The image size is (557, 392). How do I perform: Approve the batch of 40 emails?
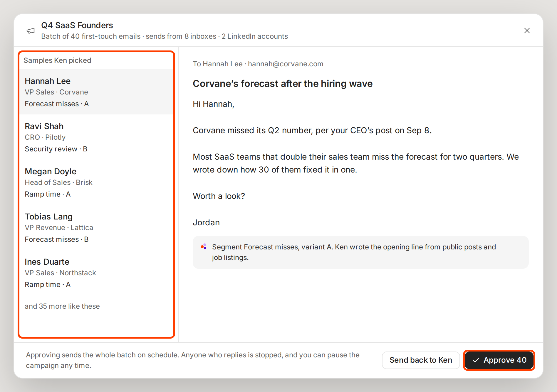(x=499, y=360)
